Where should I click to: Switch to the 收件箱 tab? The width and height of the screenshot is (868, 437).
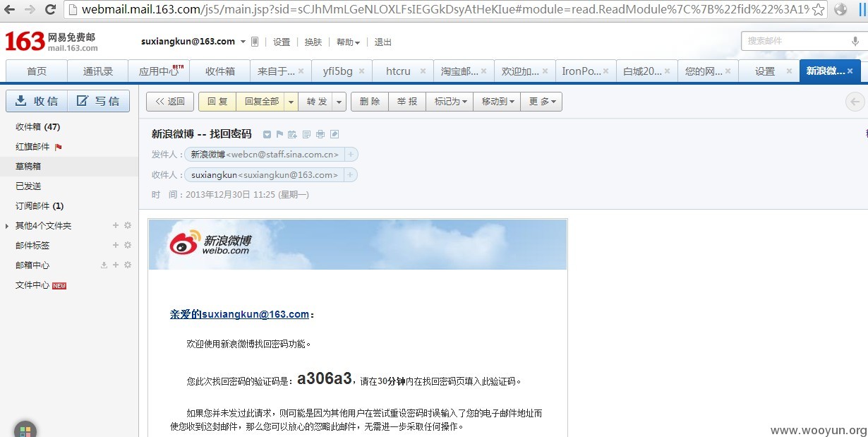[x=220, y=71]
